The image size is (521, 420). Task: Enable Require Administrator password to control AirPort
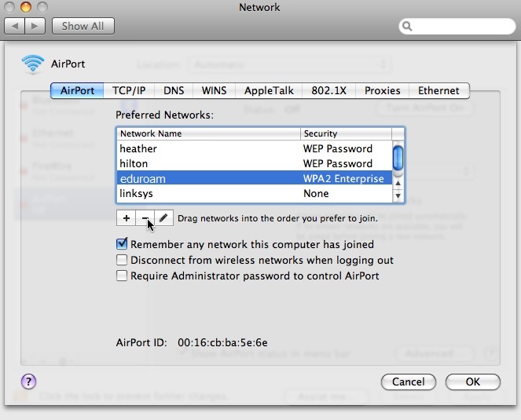[x=122, y=276]
